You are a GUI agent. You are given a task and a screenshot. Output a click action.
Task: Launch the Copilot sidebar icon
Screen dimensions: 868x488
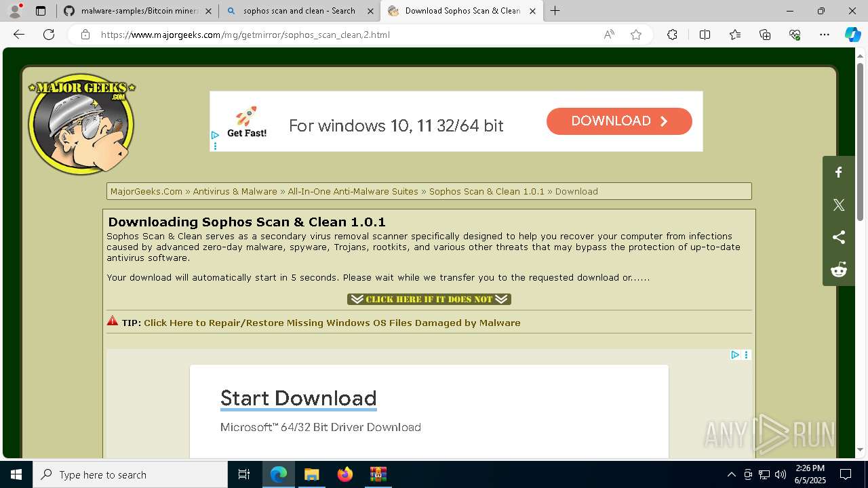pos(852,35)
